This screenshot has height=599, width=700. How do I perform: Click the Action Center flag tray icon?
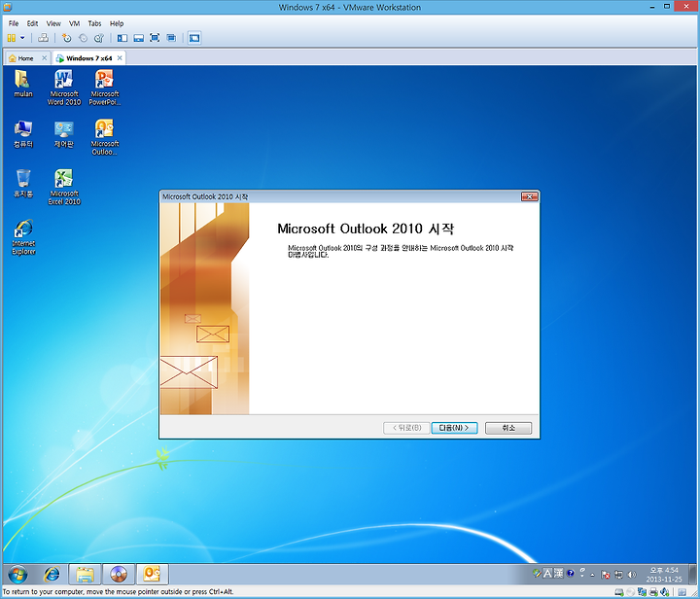tap(606, 575)
